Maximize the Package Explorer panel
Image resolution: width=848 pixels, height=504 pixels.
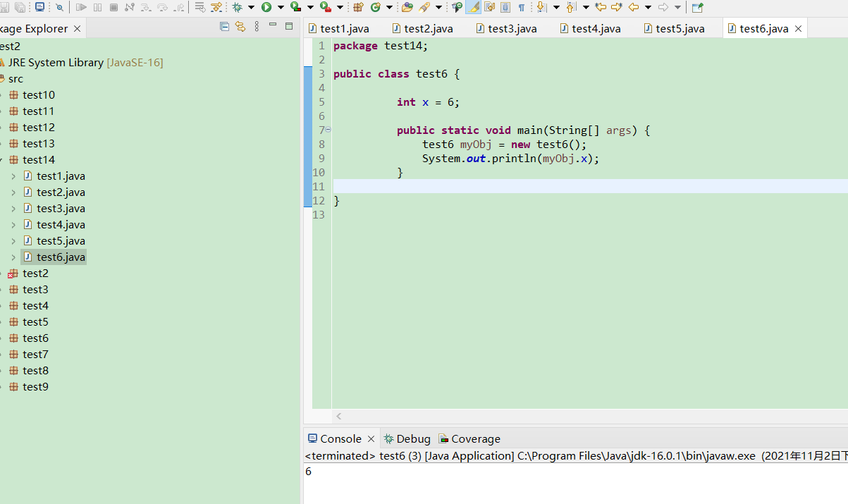[289, 25]
